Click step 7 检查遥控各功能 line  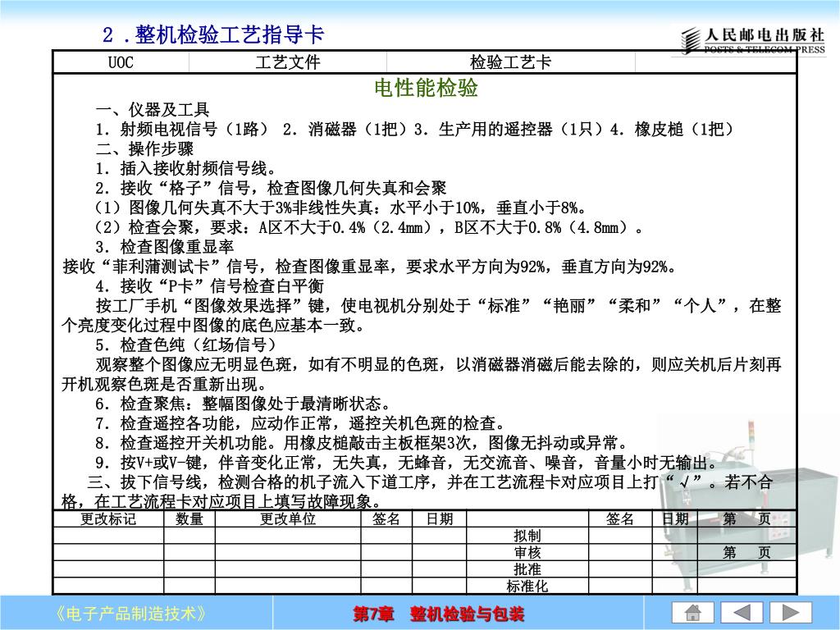[x=300, y=424]
